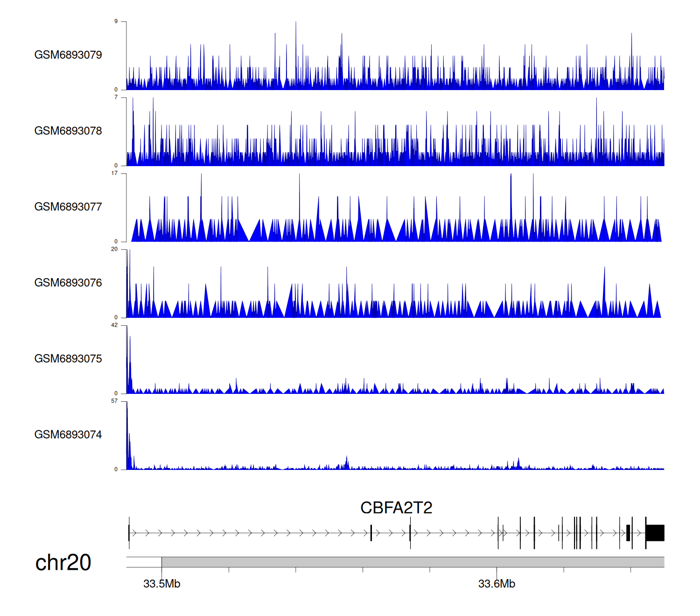The width and height of the screenshot is (700, 616).
Task: Select the GSM6893078 track label
Action: click(x=68, y=131)
